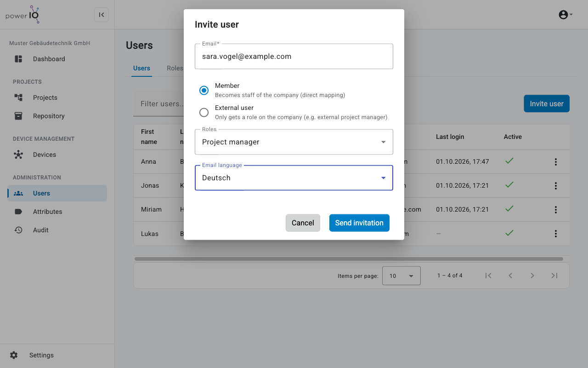Click the Repository archive icon
Image resolution: width=588 pixels, height=368 pixels.
18,116
